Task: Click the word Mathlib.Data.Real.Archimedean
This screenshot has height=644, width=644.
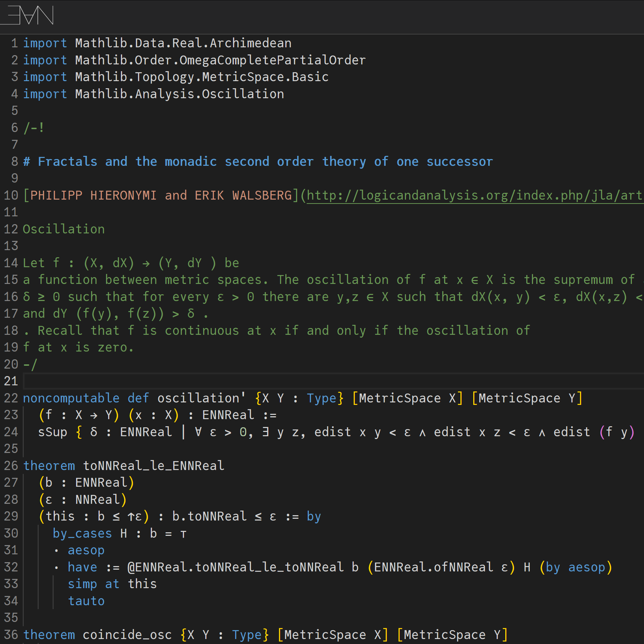Action: [x=183, y=43]
